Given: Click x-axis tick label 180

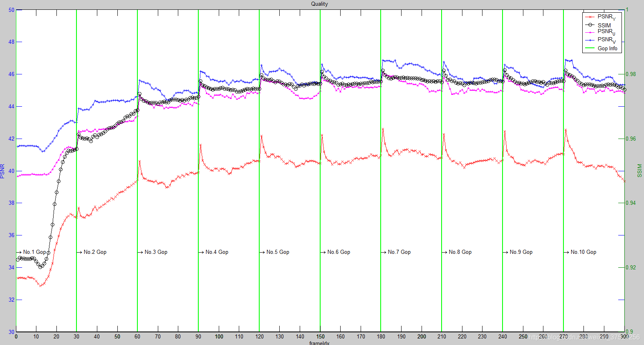Looking at the screenshot, I should click(x=381, y=336).
